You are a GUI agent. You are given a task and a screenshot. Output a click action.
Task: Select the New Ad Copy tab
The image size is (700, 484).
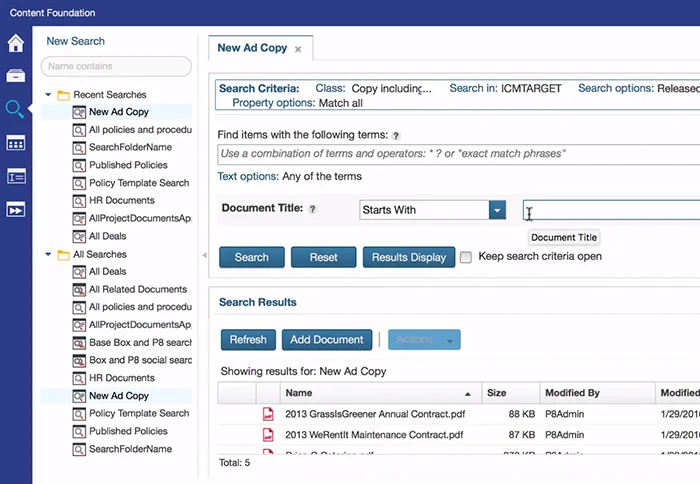click(252, 48)
